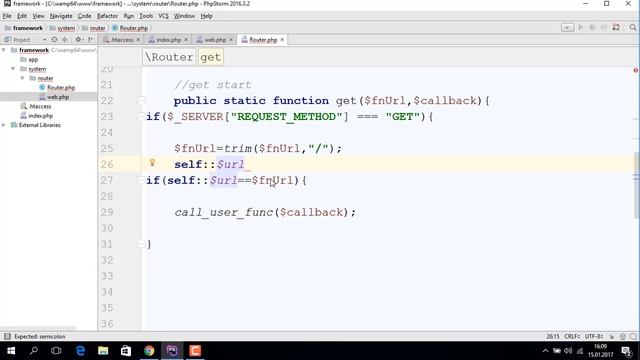Select web.php in the project tree

(58, 97)
